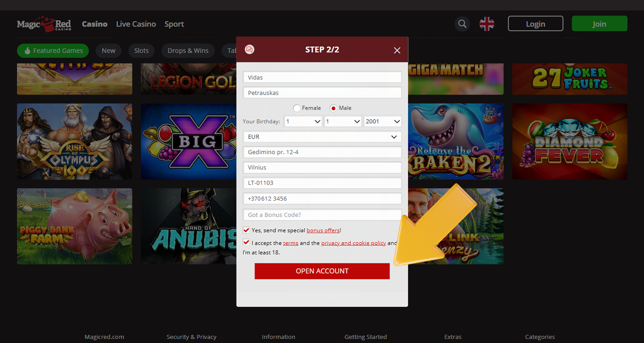
Task: Click the Login button
Action: pyautogui.click(x=535, y=24)
